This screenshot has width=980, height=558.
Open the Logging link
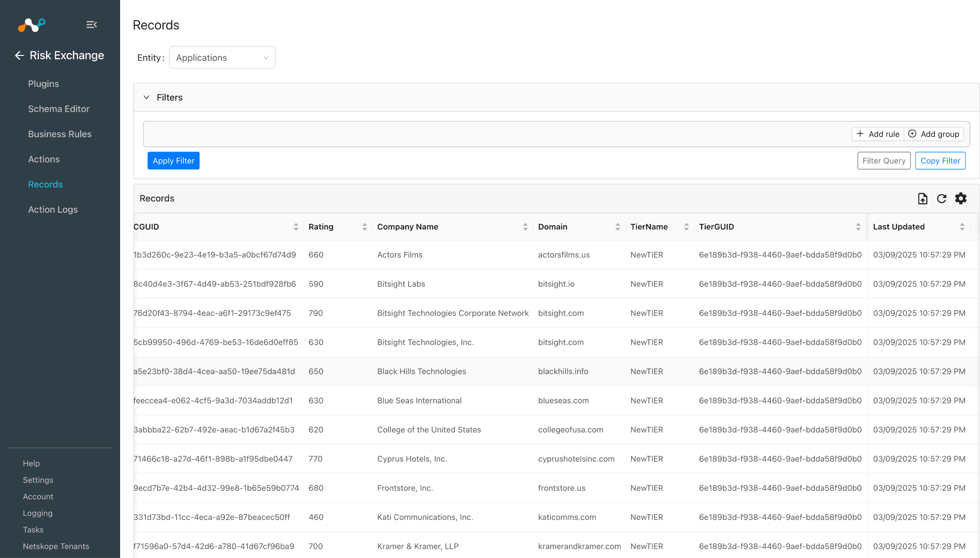click(x=38, y=513)
